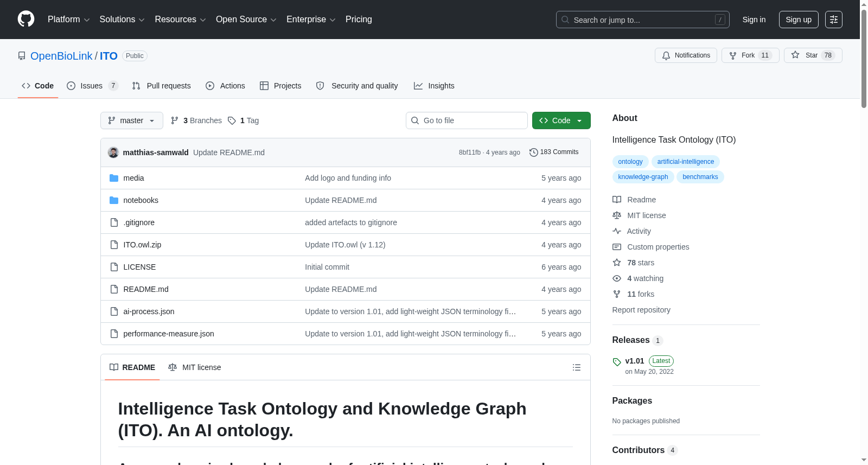Expand the Resources menu
868x465 pixels.
(x=180, y=20)
